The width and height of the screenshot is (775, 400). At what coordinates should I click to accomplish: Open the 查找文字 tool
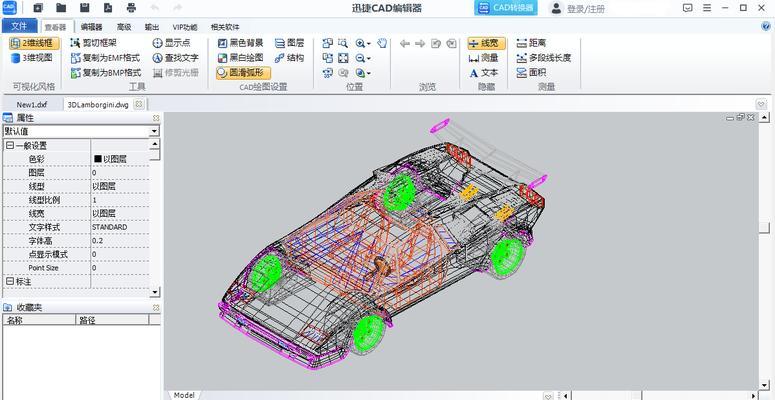(x=175, y=58)
